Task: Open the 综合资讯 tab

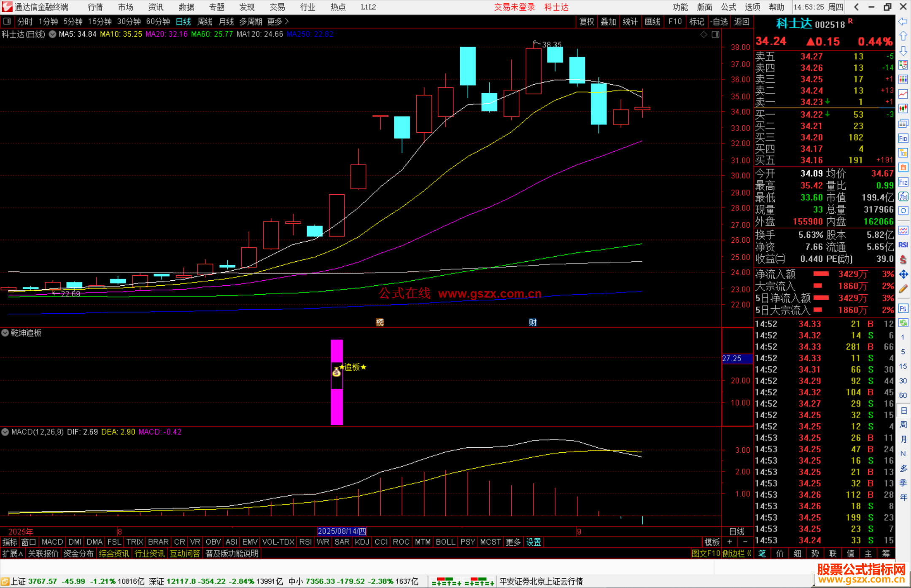Action: (x=114, y=553)
